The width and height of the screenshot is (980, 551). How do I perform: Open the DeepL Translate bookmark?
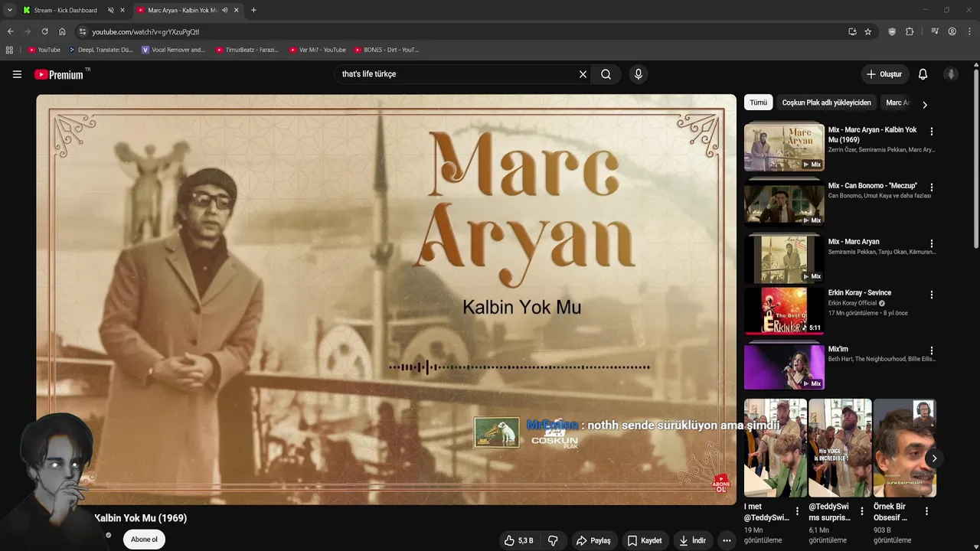[100, 50]
